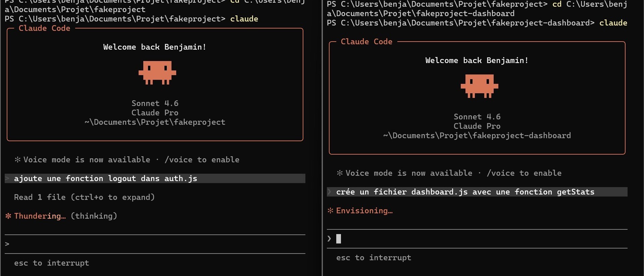The width and height of the screenshot is (644, 276).
Task: Click the 'Claude Pro' plan label in the right pane
Action: click(x=477, y=126)
